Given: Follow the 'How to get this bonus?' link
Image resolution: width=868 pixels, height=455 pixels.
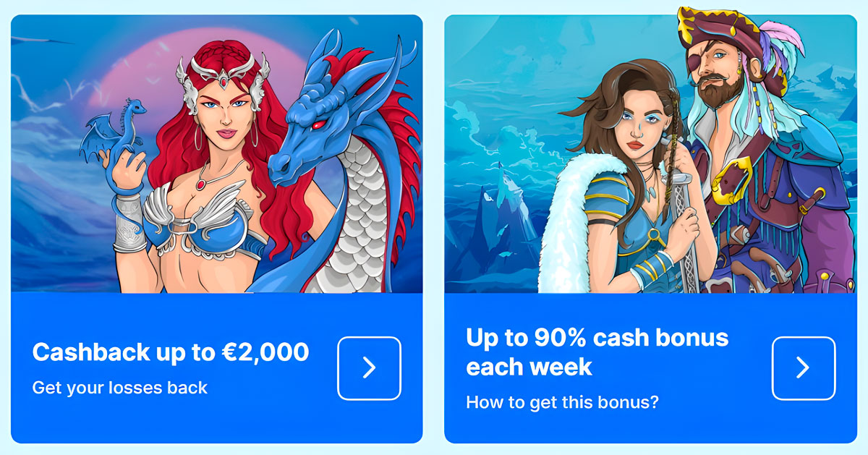Looking at the screenshot, I should point(563,402).
